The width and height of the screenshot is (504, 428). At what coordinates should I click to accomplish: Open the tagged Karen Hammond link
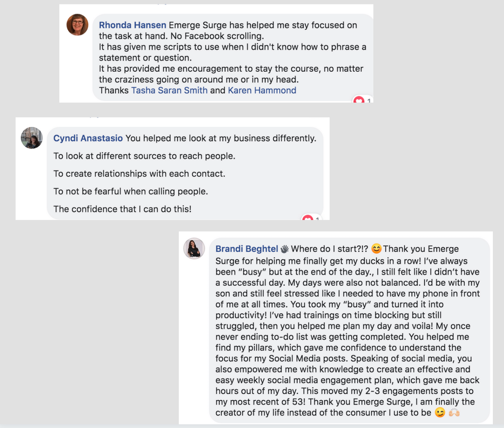pos(262,90)
